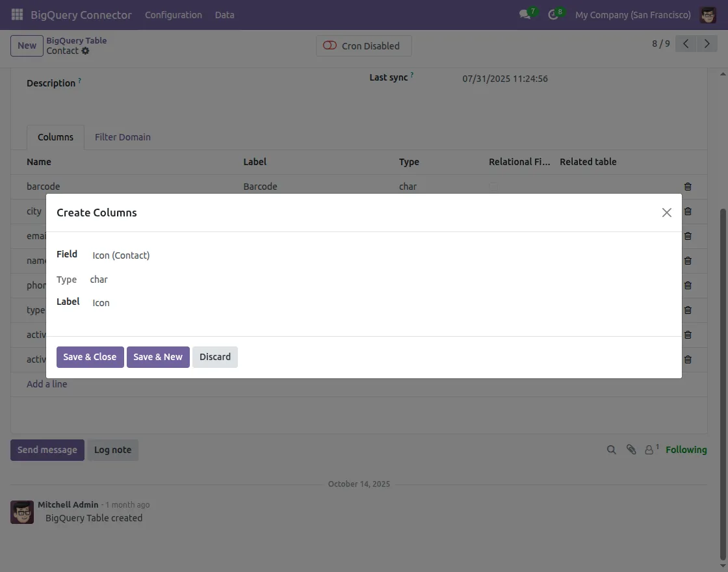Delete the barcode column row
This screenshot has width=728, height=572.
[x=688, y=187]
